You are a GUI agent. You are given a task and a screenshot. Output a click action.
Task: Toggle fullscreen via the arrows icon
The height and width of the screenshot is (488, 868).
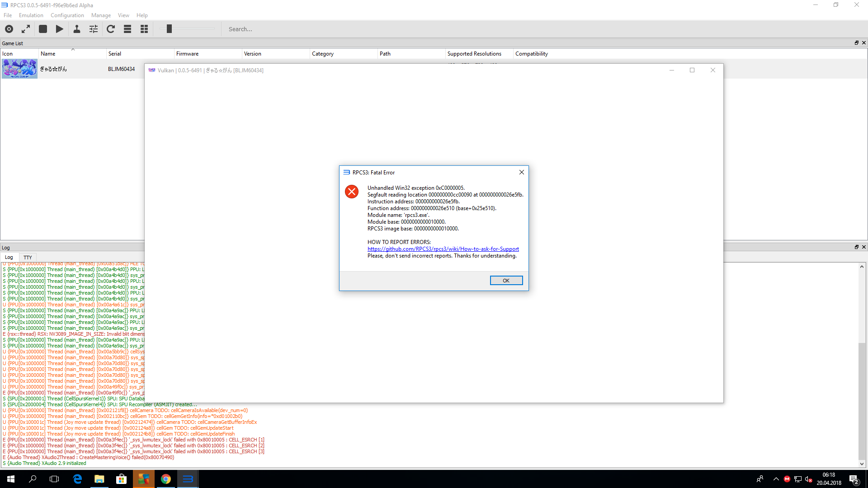click(x=26, y=29)
